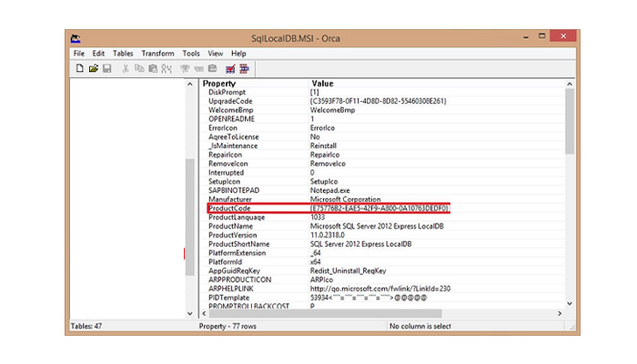Click the toolbar icon right of Find
The image size is (637, 364).
tap(186, 68)
